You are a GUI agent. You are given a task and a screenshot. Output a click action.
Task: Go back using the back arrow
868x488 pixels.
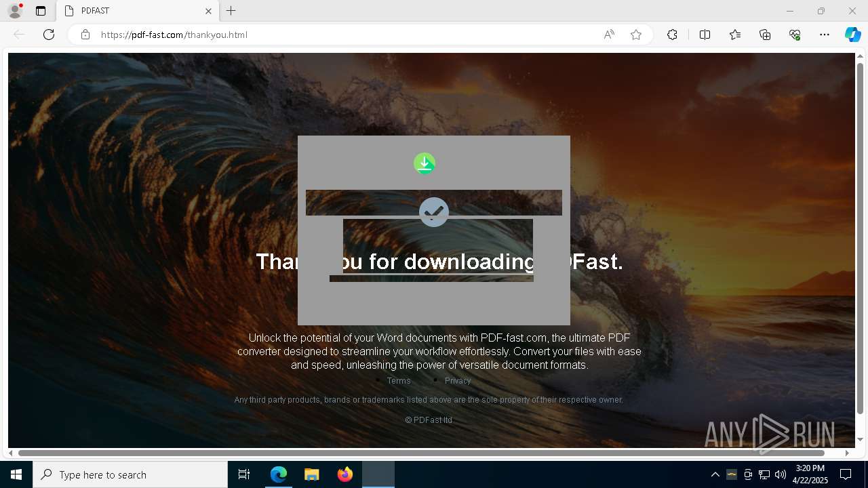coord(19,35)
